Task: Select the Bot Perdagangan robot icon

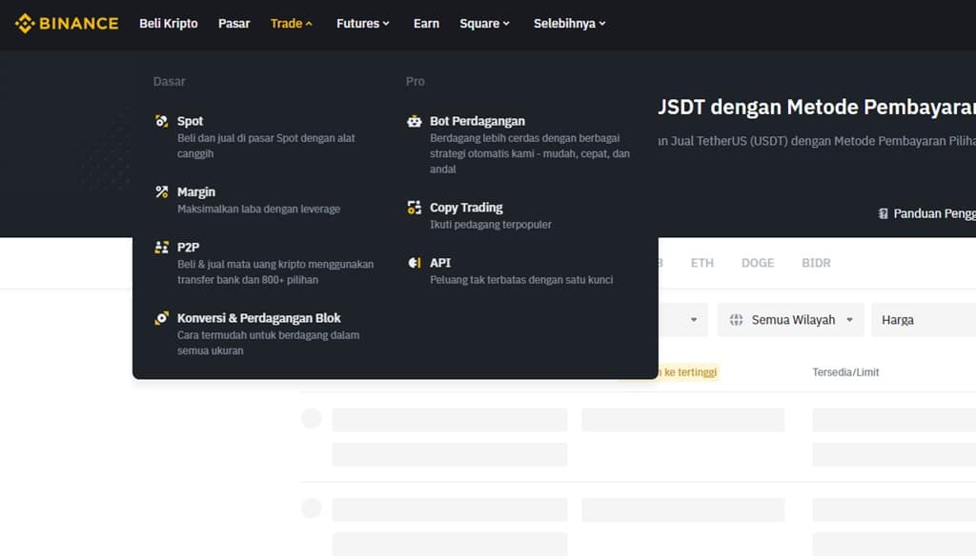Action: point(413,121)
